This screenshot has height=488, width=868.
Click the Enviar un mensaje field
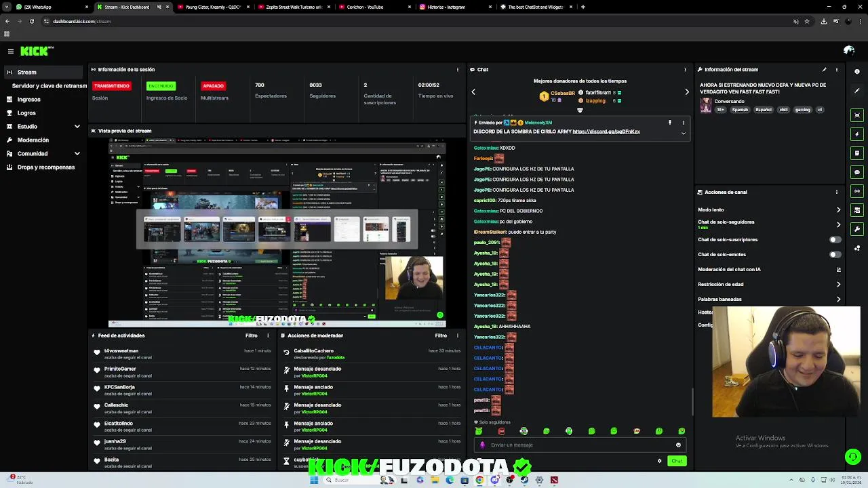[580, 445]
